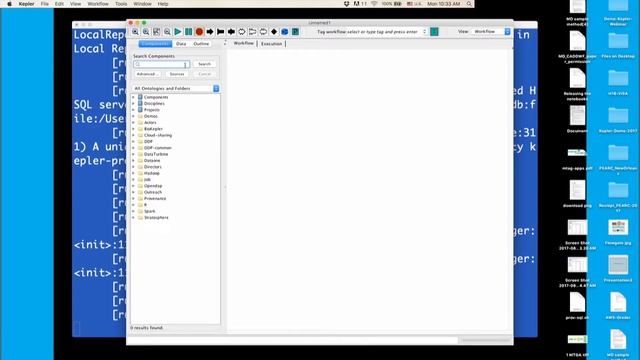This screenshot has width=640, height=360.
Task: Click the teal button next to tag field
Action: coord(434,31)
